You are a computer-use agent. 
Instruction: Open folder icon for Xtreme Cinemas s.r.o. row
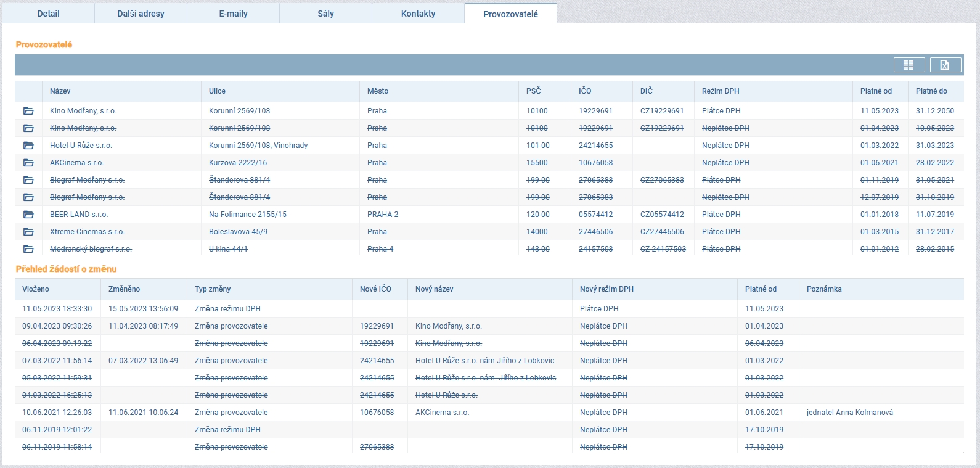pos(28,232)
